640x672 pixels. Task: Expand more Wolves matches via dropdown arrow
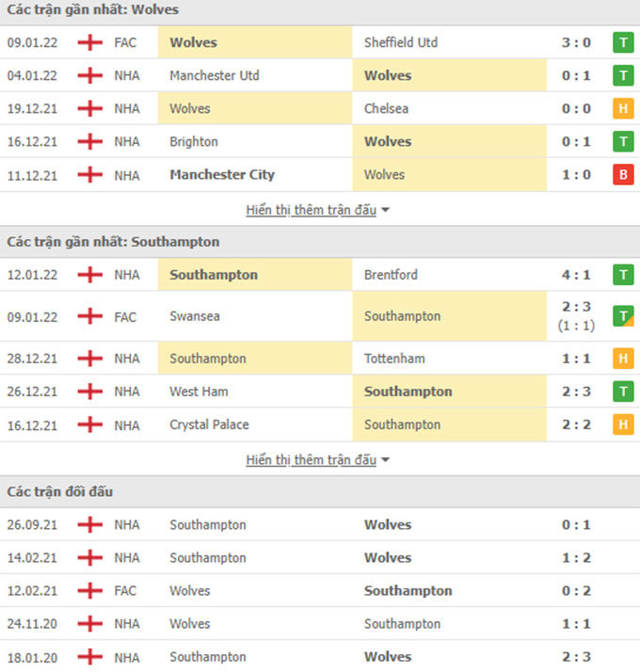[x=385, y=210]
